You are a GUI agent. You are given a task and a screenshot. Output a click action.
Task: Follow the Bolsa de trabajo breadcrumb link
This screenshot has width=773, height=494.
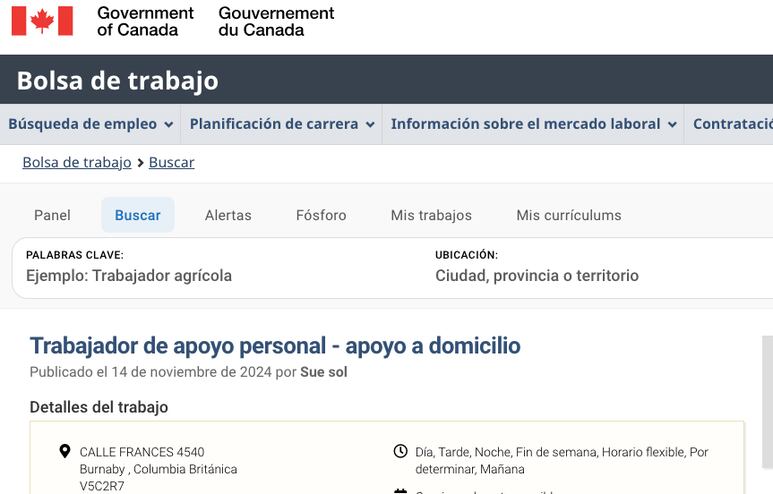pos(77,162)
